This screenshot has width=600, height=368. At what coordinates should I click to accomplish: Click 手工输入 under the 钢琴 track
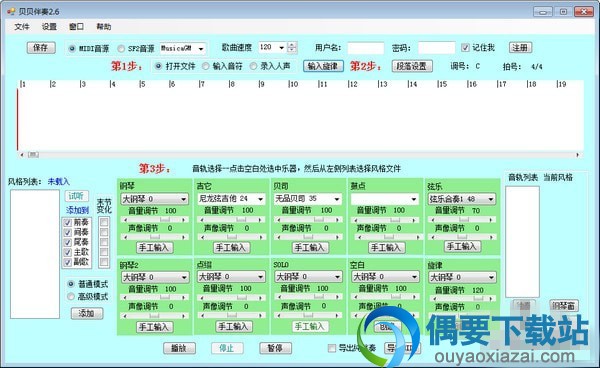[155, 248]
